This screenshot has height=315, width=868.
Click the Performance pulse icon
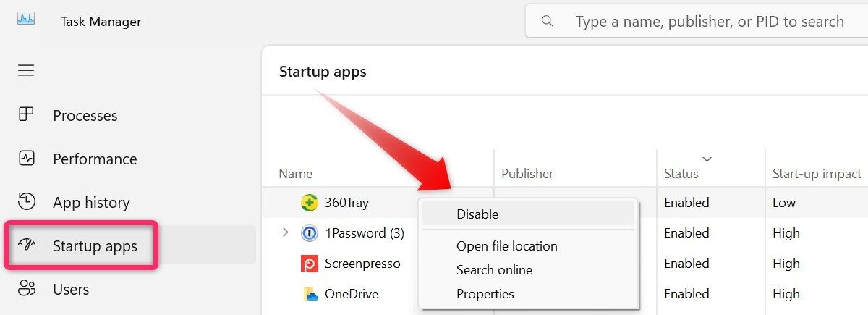pyautogui.click(x=26, y=158)
